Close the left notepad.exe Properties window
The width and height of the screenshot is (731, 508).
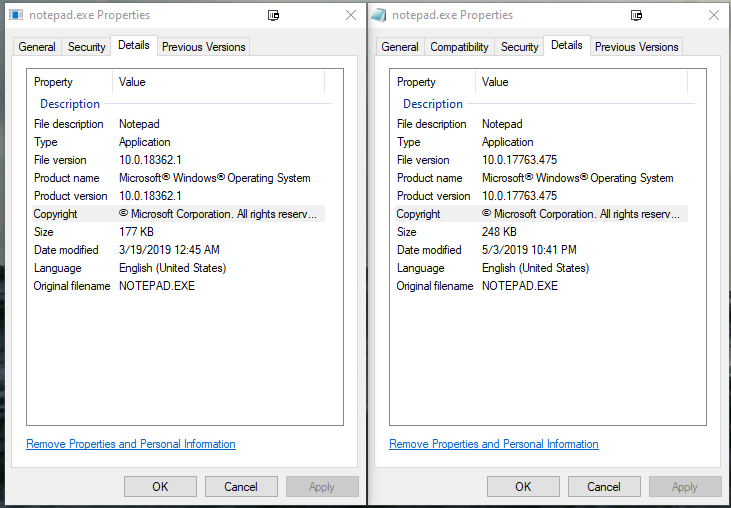(x=351, y=15)
